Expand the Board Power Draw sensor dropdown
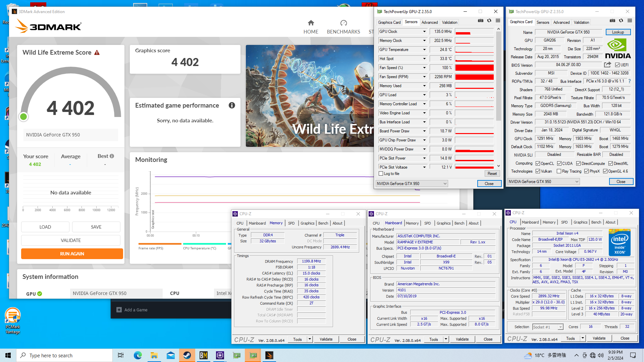 click(424, 131)
